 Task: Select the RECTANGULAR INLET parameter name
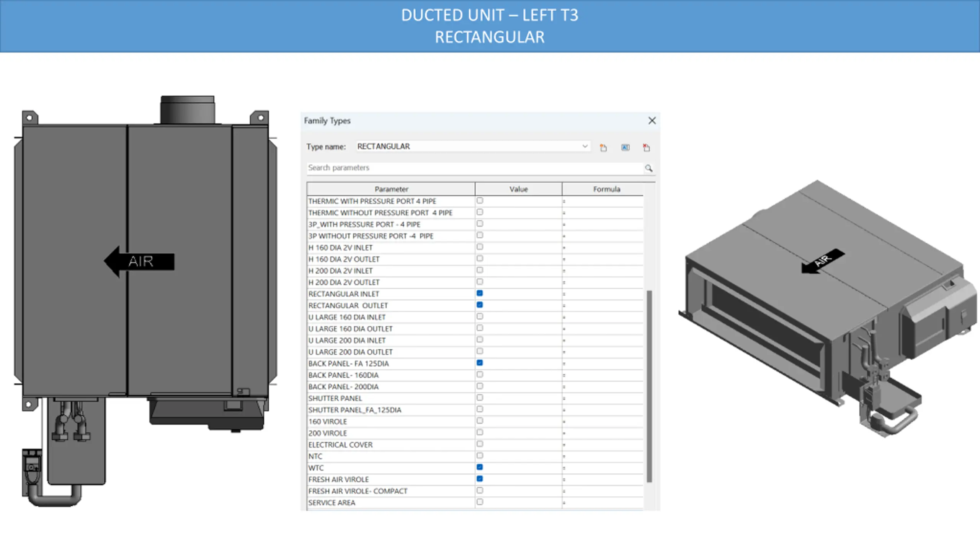pyautogui.click(x=343, y=294)
